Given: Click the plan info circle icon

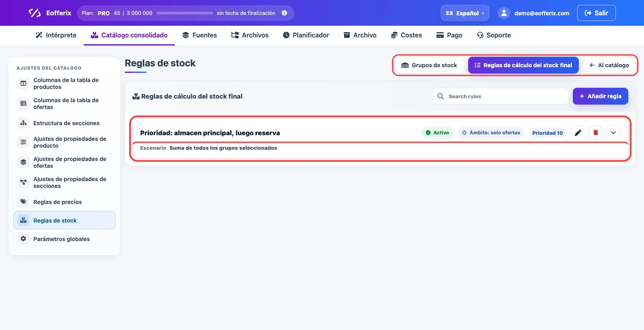Looking at the screenshot, I should (x=284, y=13).
